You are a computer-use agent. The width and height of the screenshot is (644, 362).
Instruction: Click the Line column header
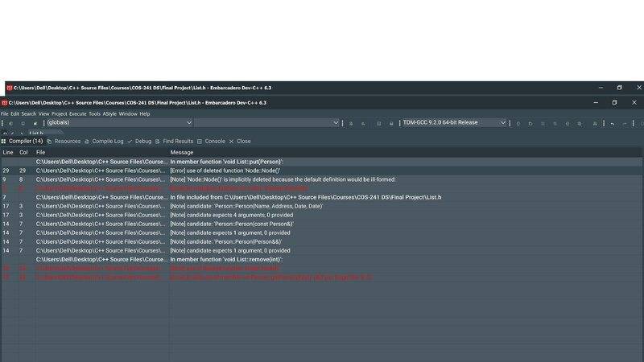coord(8,152)
